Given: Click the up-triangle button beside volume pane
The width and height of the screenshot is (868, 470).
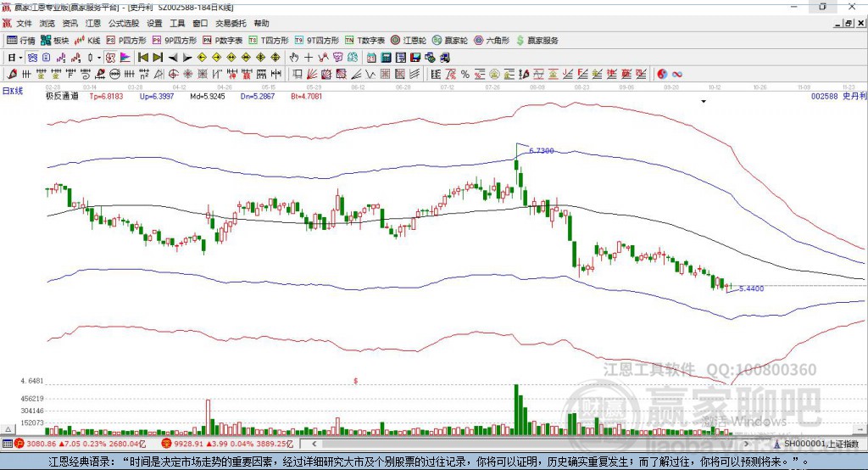Looking at the screenshot, I should point(8,429).
